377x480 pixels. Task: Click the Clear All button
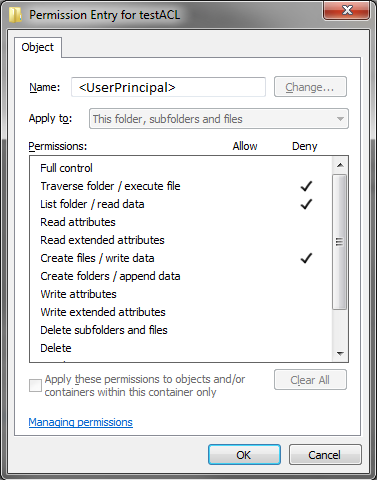pos(310,380)
